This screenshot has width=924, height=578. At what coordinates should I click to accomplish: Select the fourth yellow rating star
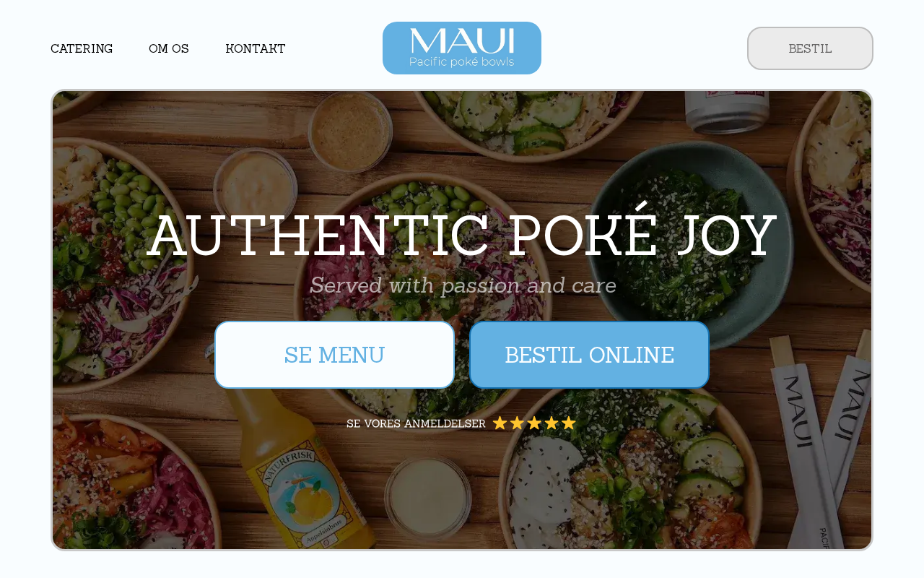tap(552, 423)
